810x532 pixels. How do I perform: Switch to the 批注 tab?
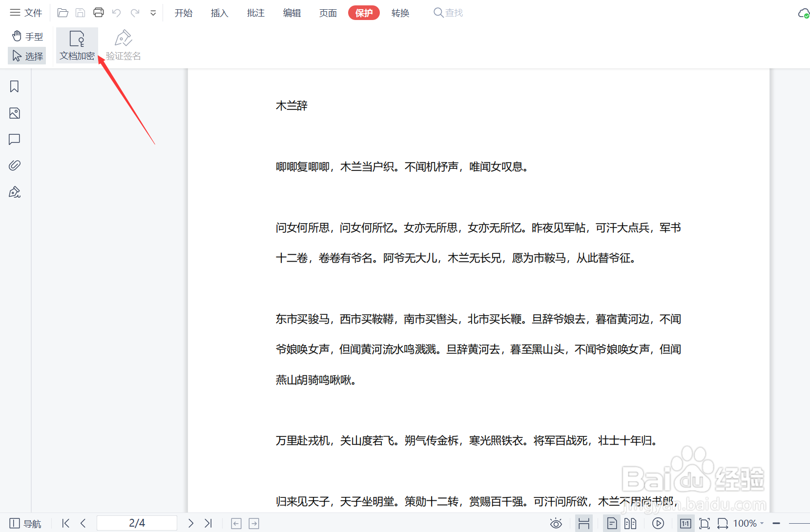coord(256,13)
